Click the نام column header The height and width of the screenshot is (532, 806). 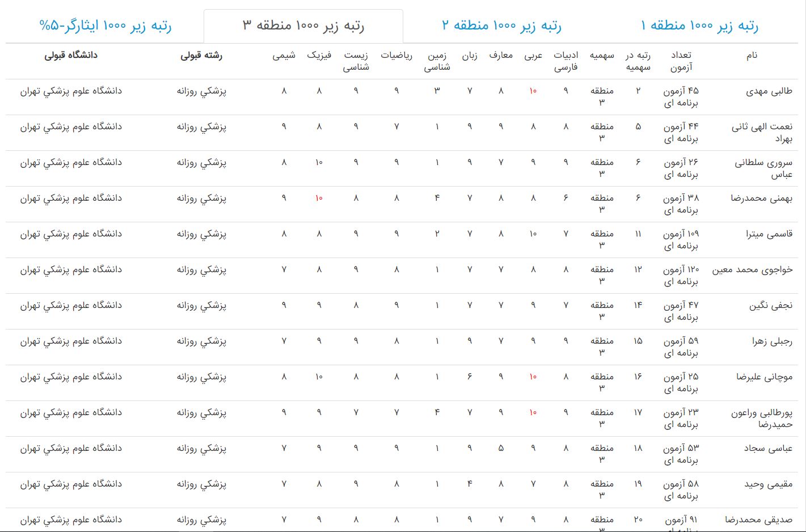[x=752, y=56]
